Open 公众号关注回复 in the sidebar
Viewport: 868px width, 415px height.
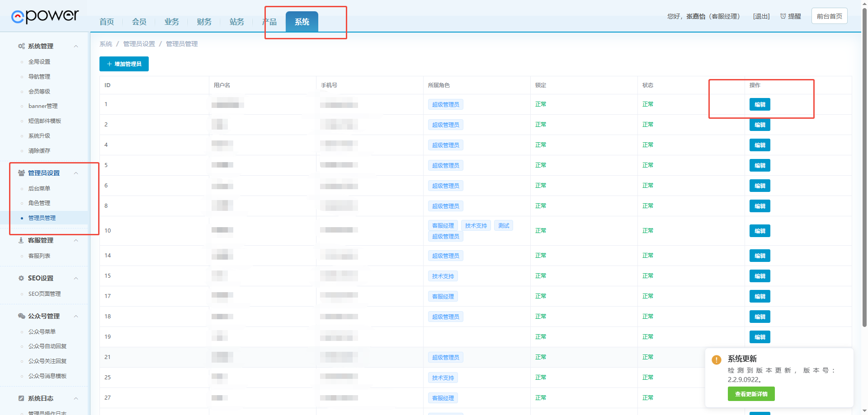click(x=47, y=361)
